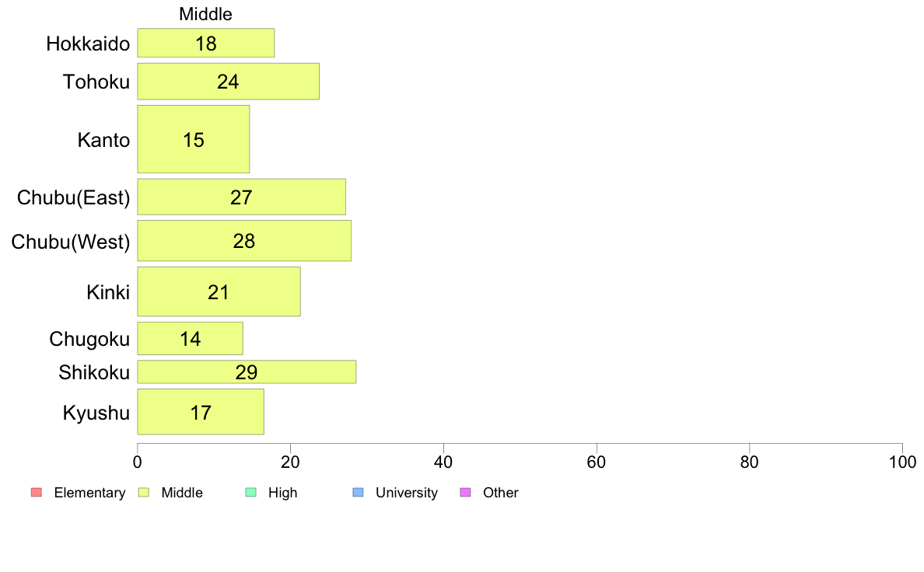Screen dimensions: 924x572
Task: Click the Elementary red legend swatch
Action: 37,493
